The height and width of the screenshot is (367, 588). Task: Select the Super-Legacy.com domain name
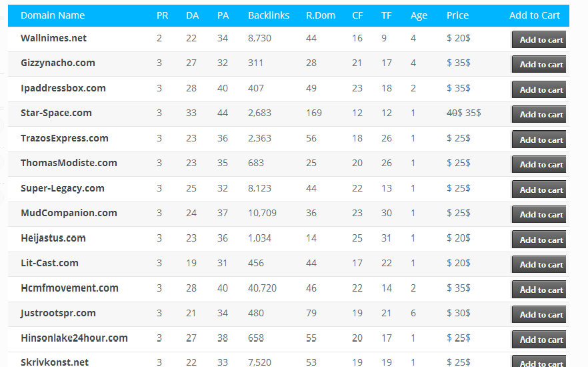[x=62, y=188]
